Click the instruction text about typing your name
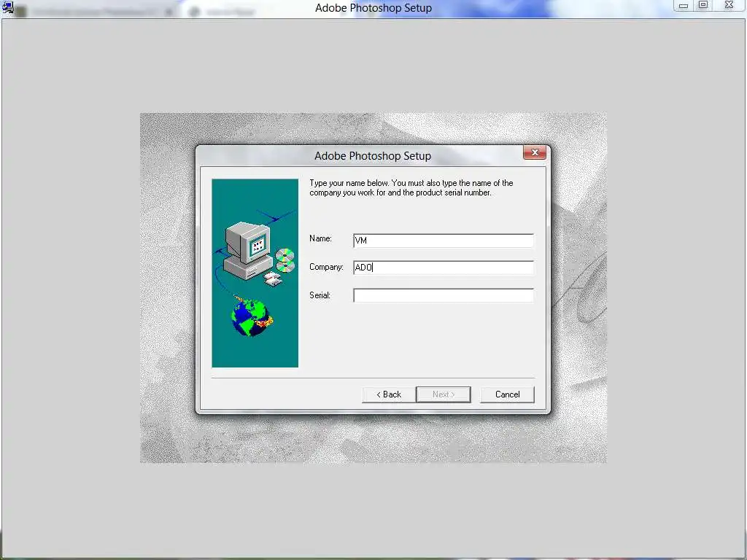 click(x=411, y=187)
